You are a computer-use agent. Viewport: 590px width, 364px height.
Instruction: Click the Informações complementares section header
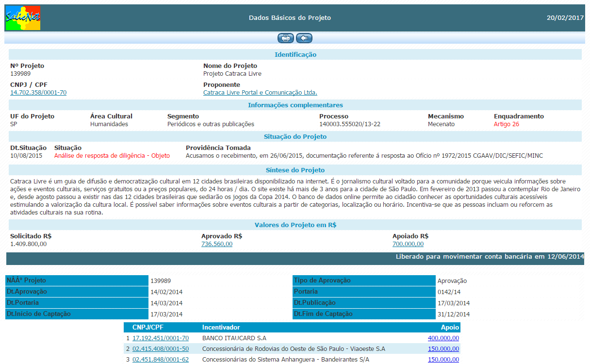pos(295,105)
